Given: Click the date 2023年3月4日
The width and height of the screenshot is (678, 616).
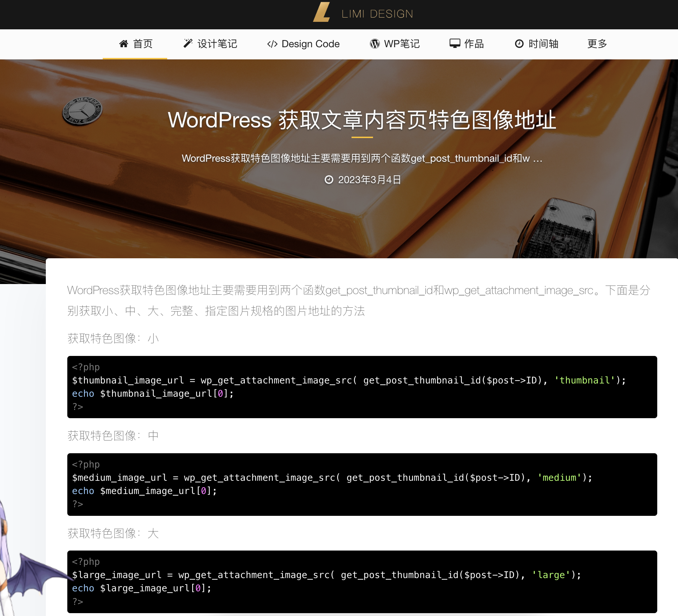Looking at the screenshot, I should point(369,180).
